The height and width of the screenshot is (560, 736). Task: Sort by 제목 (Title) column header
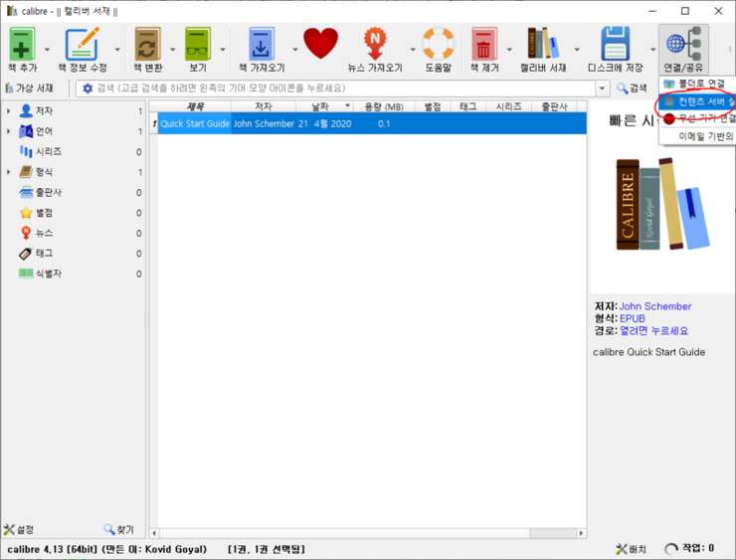point(194,106)
